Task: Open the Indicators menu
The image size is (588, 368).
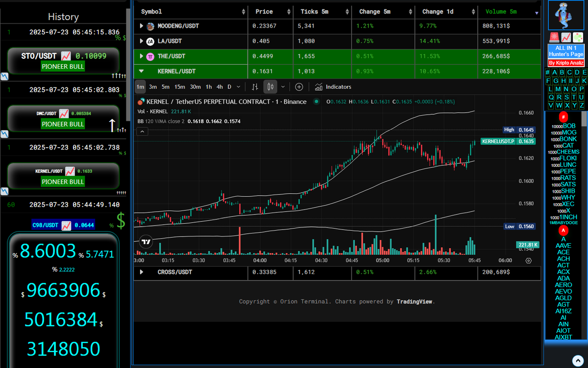Action: 333,87
